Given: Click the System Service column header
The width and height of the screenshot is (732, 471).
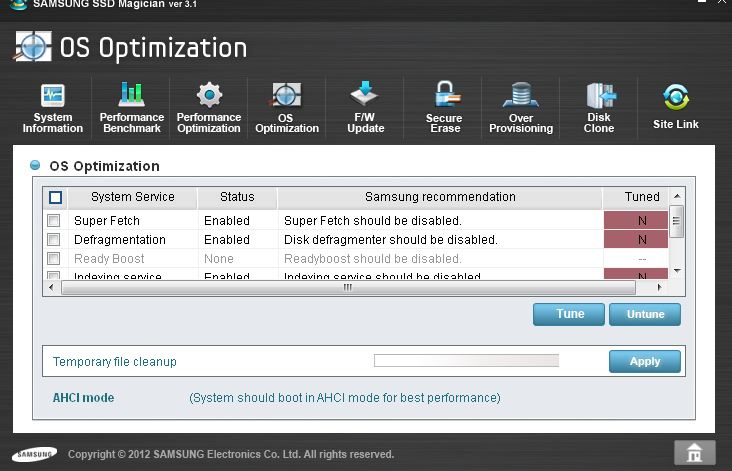Looking at the screenshot, I should click(x=133, y=197).
